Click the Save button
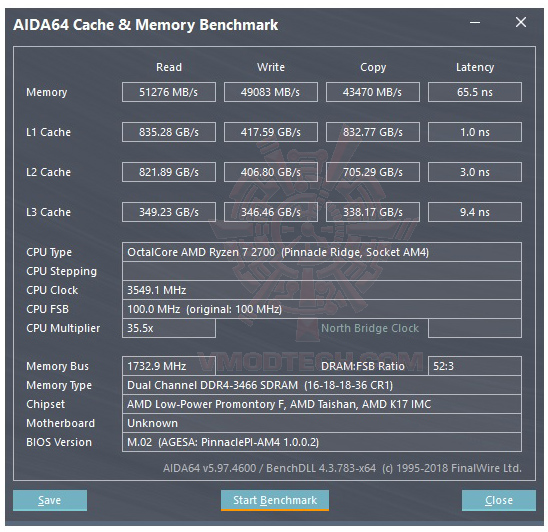The image size is (548, 532). 50,500
